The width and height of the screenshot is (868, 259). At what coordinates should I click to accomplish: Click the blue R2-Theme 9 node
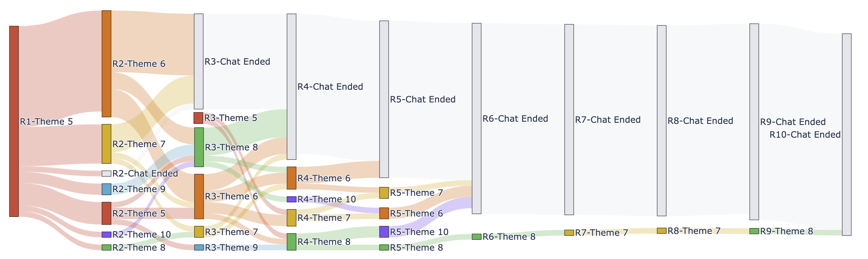[106, 189]
